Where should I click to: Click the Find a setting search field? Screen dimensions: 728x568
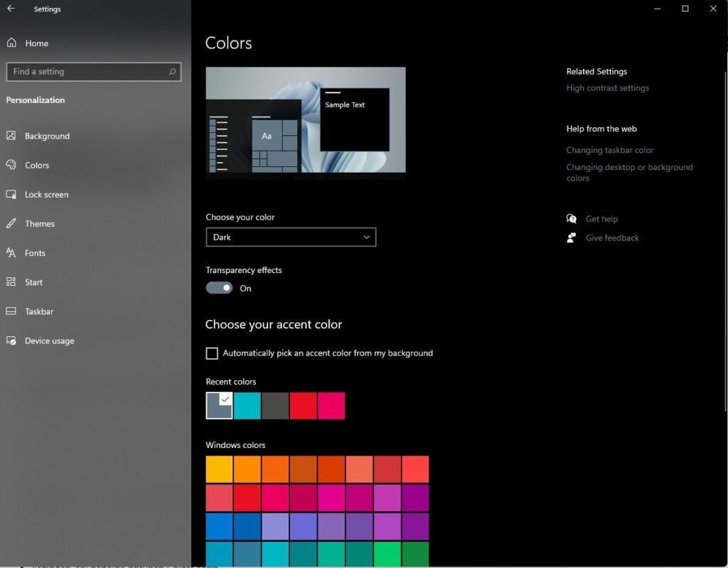click(94, 72)
